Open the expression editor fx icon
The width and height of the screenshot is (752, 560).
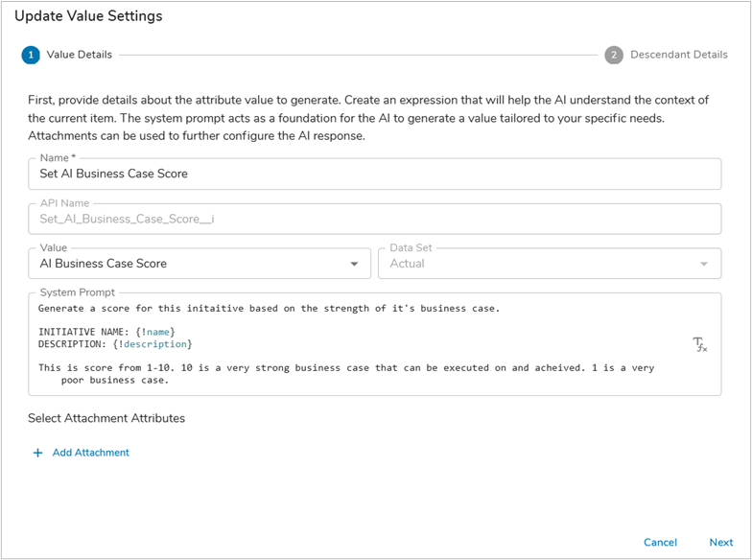pyautogui.click(x=699, y=344)
